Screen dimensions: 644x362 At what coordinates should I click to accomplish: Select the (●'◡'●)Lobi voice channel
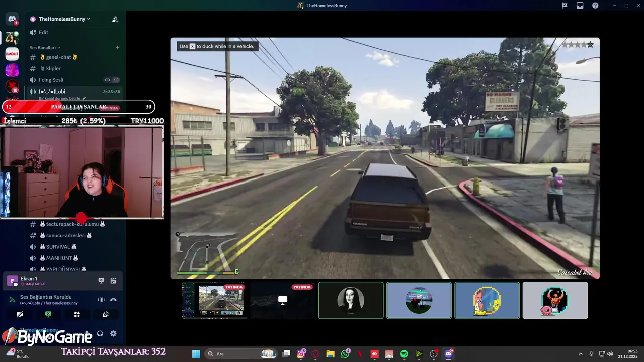click(x=74, y=92)
